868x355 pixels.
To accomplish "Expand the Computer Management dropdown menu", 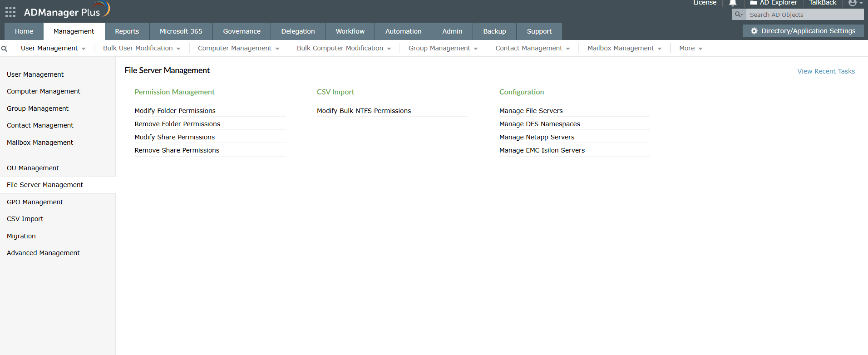I will pos(238,48).
